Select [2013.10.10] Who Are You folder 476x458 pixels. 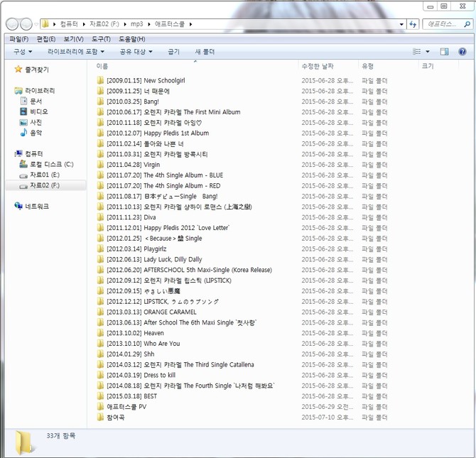[x=144, y=344]
